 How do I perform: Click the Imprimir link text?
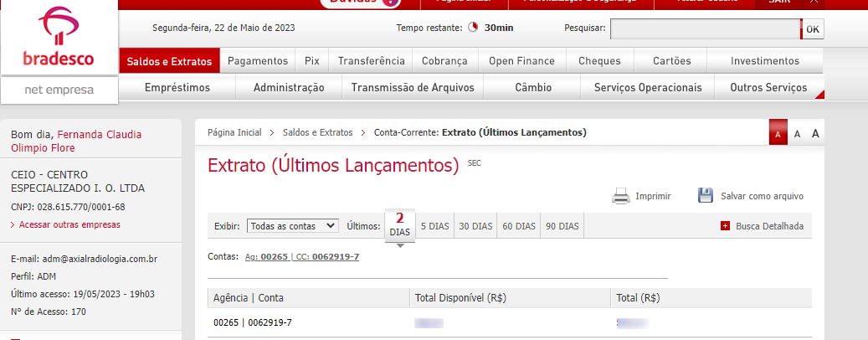[x=653, y=196]
